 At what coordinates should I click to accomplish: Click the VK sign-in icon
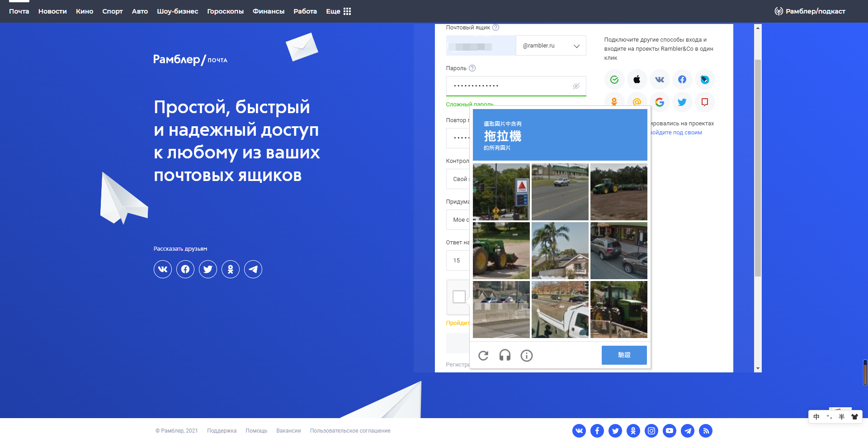(x=659, y=80)
